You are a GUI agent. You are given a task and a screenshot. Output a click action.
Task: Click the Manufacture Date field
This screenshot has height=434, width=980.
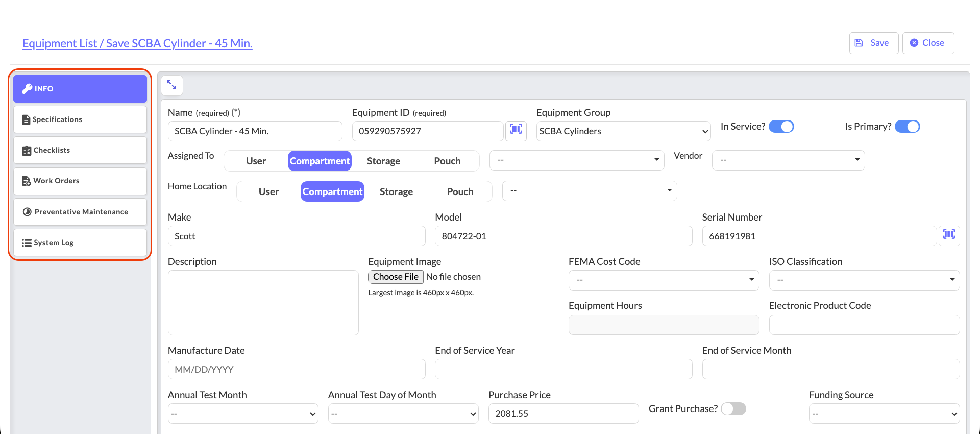click(x=297, y=369)
